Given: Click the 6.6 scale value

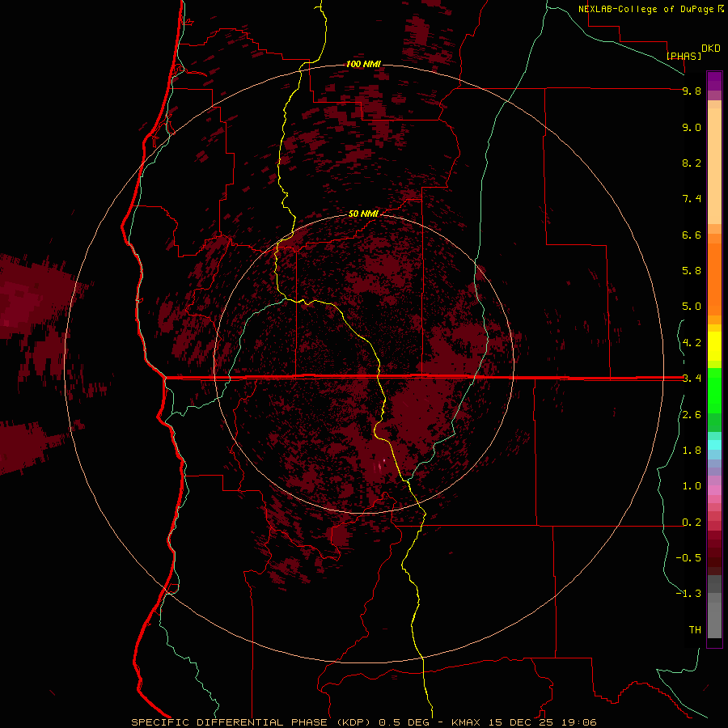Looking at the screenshot, I should click(692, 235).
